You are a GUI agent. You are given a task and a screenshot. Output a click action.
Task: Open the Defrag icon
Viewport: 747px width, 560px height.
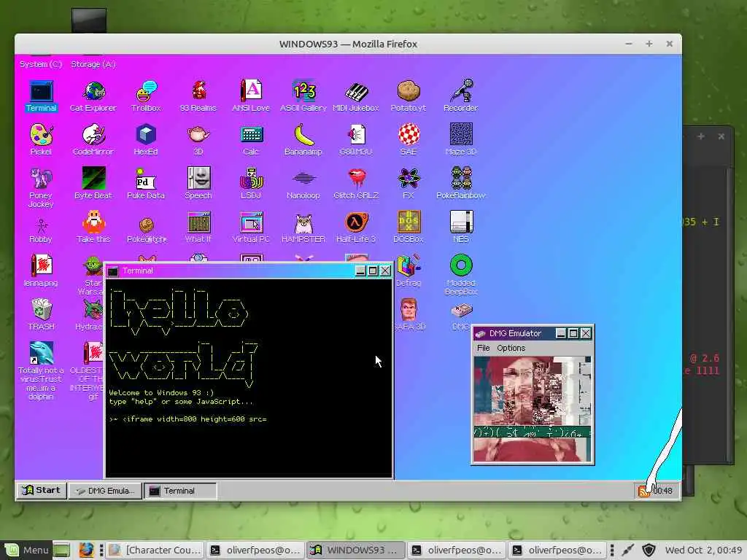(409, 271)
